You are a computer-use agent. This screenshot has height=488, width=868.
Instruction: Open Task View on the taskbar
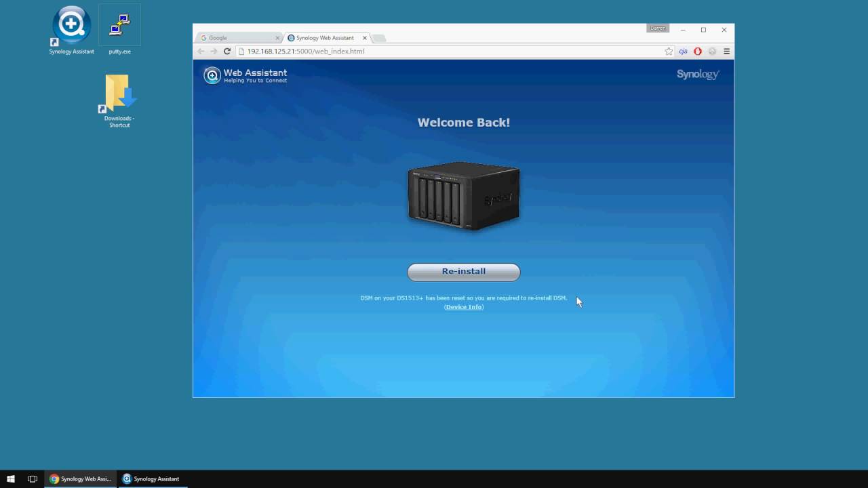point(32,479)
